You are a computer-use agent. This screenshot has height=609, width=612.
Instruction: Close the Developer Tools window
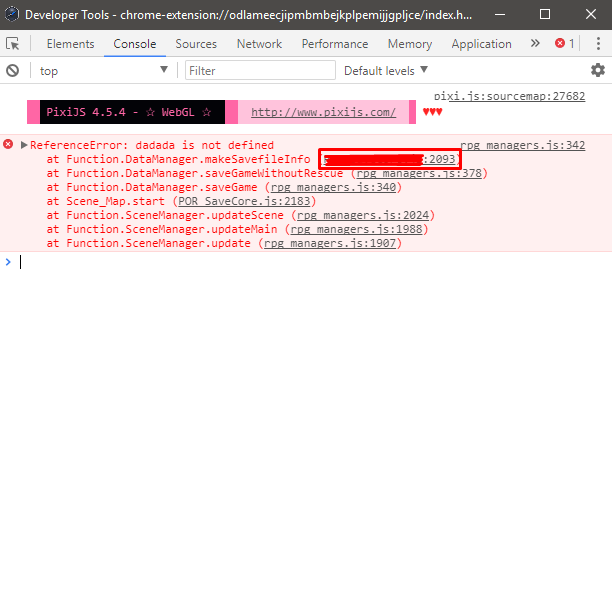click(x=591, y=14)
